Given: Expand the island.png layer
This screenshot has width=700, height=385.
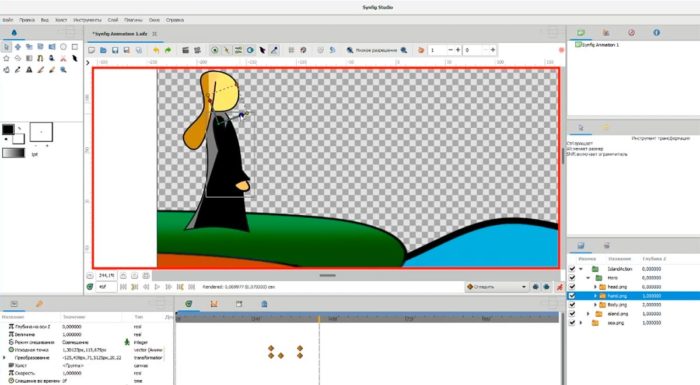Looking at the screenshot, I should point(588,314).
